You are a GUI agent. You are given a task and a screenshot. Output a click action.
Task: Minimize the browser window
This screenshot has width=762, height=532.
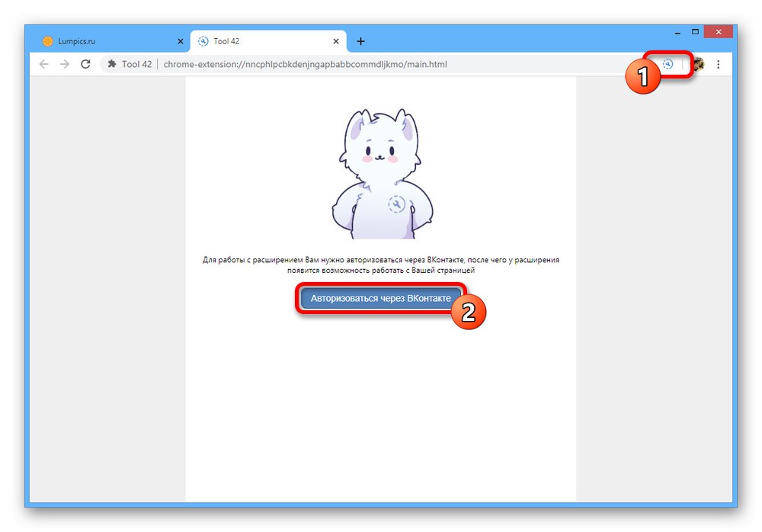677,33
